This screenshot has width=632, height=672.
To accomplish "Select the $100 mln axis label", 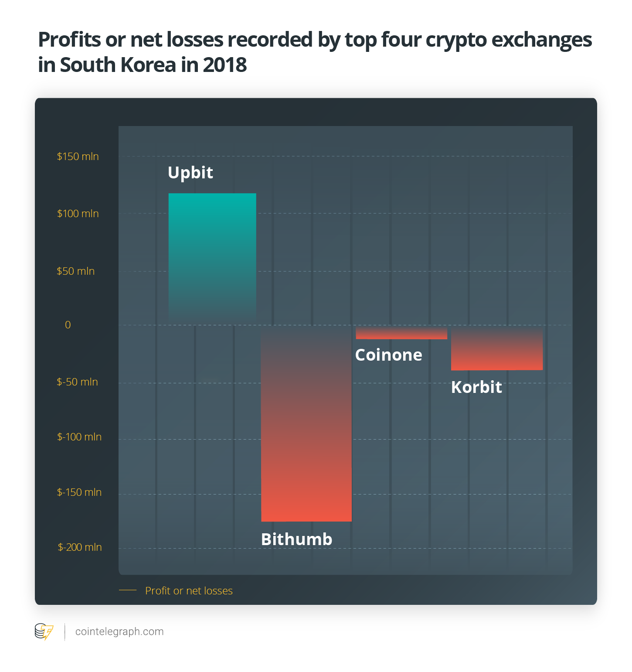I will click(78, 214).
